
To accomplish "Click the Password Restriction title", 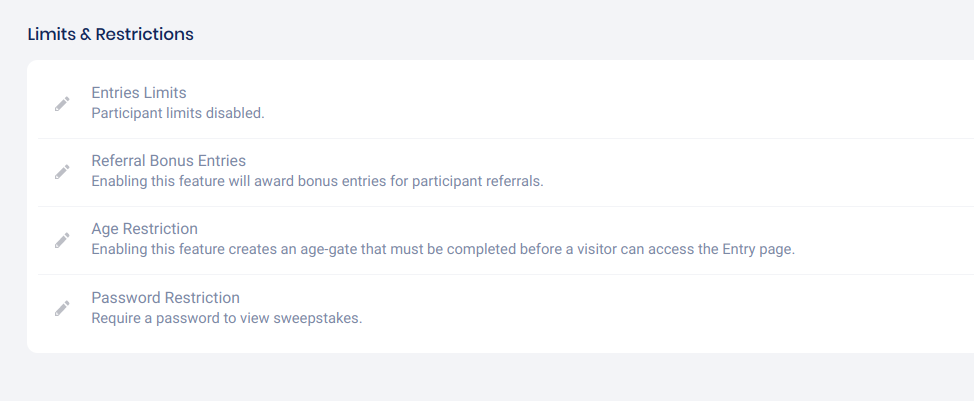I will point(165,297).
